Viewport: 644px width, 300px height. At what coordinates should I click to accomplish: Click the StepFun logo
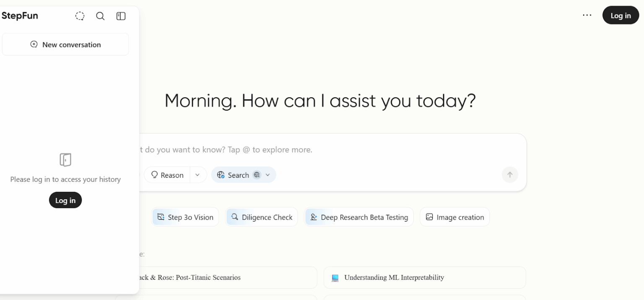coord(20,16)
